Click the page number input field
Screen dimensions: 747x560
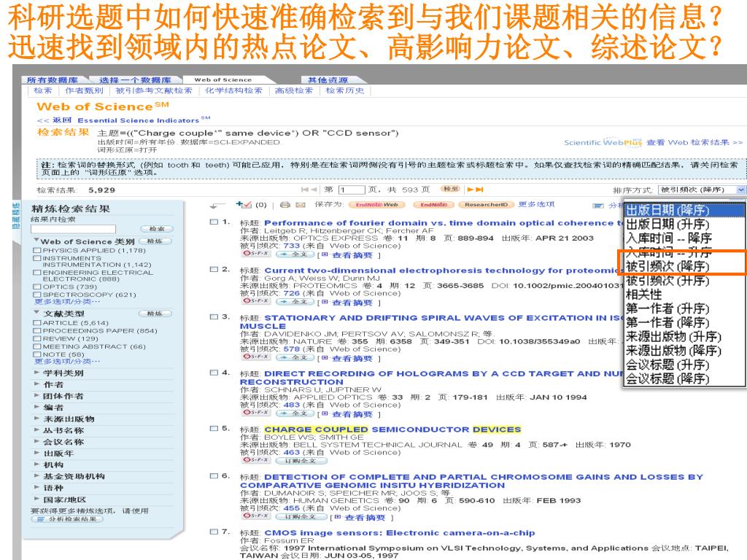point(352,190)
